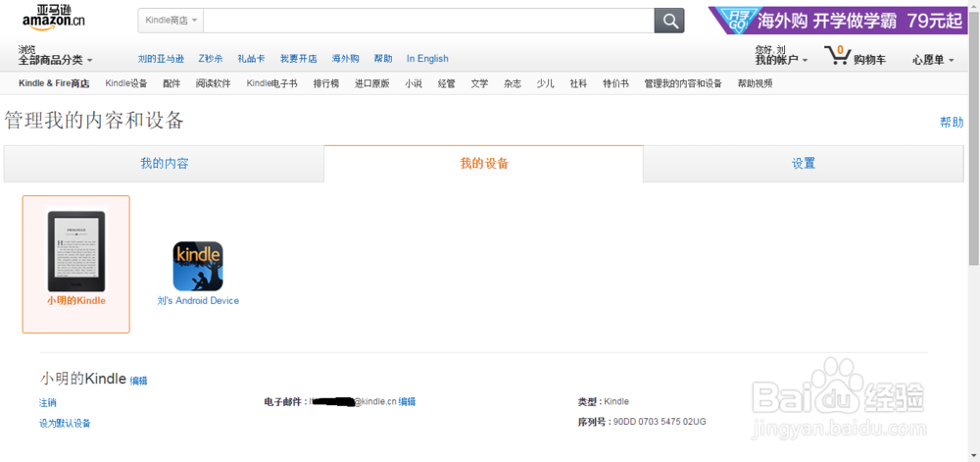Edit the Kindle email address
Image resolution: width=980 pixels, height=462 pixels.
(x=408, y=401)
